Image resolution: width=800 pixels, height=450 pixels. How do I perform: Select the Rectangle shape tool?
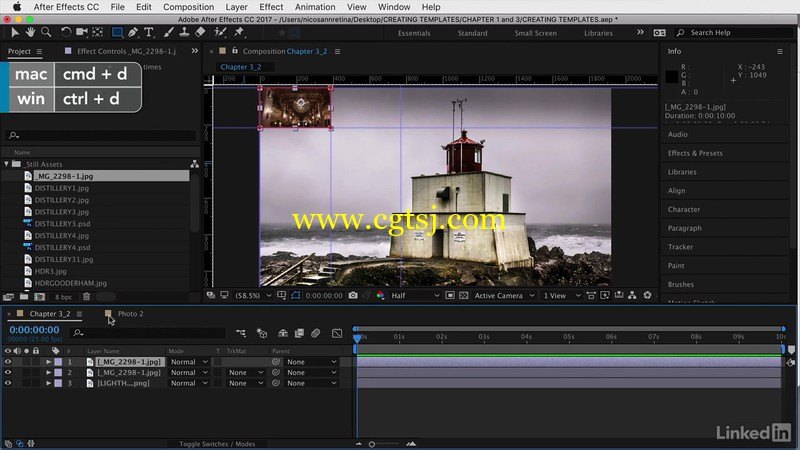[117, 33]
